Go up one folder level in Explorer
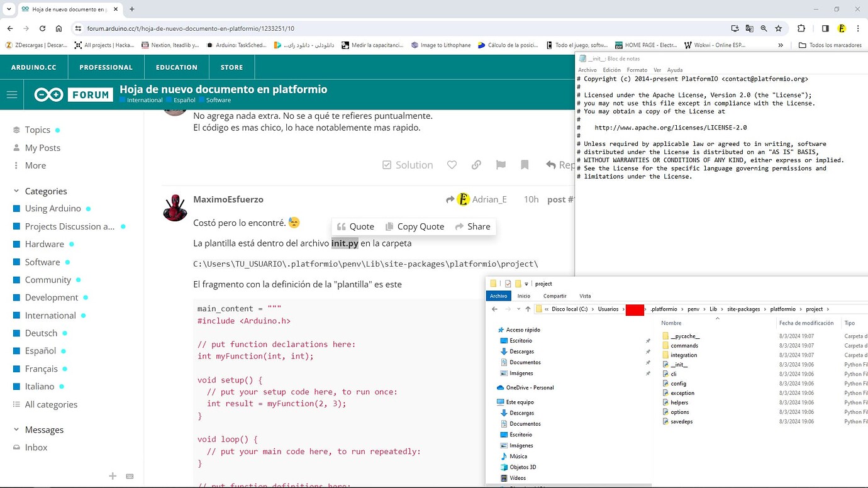This screenshot has height=488, width=868. [x=527, y=309]
